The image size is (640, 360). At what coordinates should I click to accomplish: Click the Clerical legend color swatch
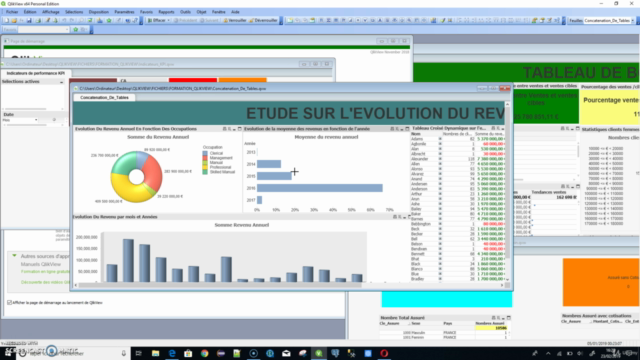tap(205, 153)
